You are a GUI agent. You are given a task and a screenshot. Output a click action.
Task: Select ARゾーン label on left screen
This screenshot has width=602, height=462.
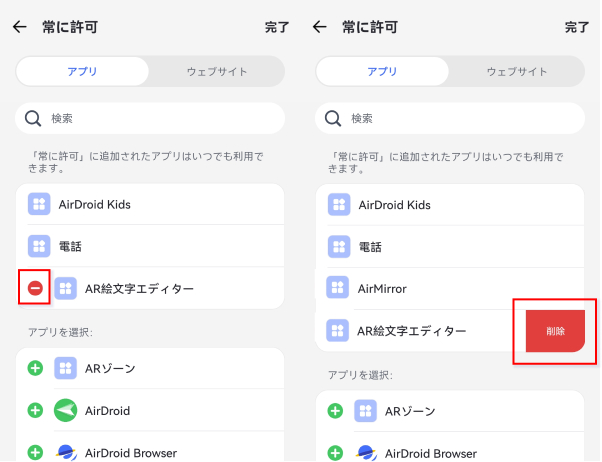pos(110,369)
